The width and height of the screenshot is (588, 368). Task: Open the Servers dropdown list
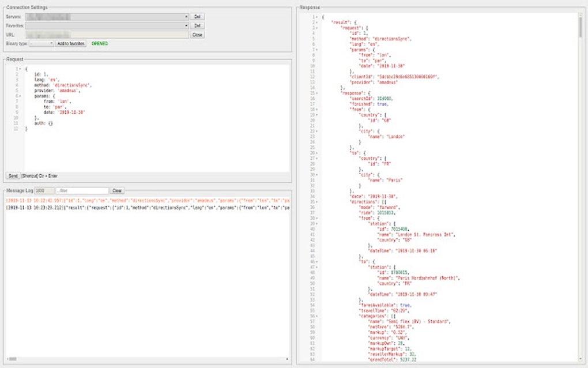point(107,17)
